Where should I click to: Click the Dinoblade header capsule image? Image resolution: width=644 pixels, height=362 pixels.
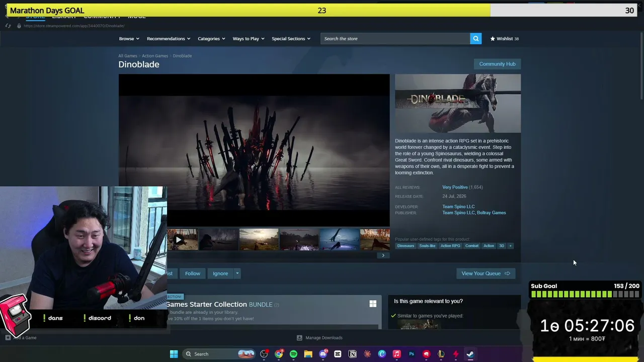[458, 104]
